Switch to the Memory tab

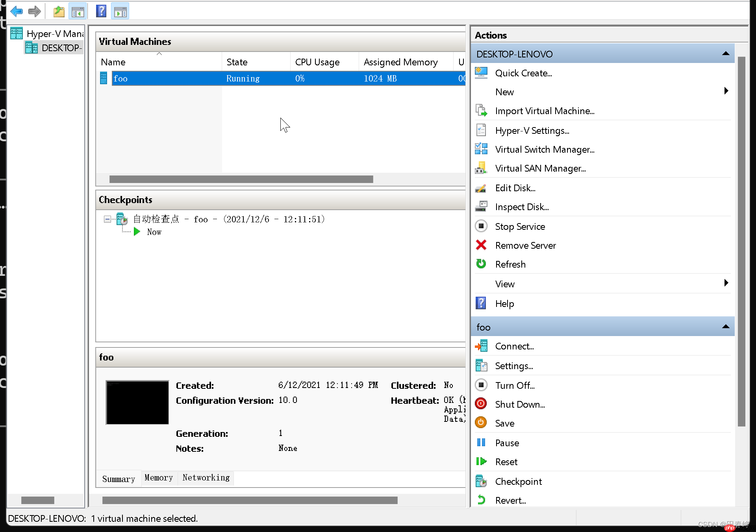pos(159,478)
